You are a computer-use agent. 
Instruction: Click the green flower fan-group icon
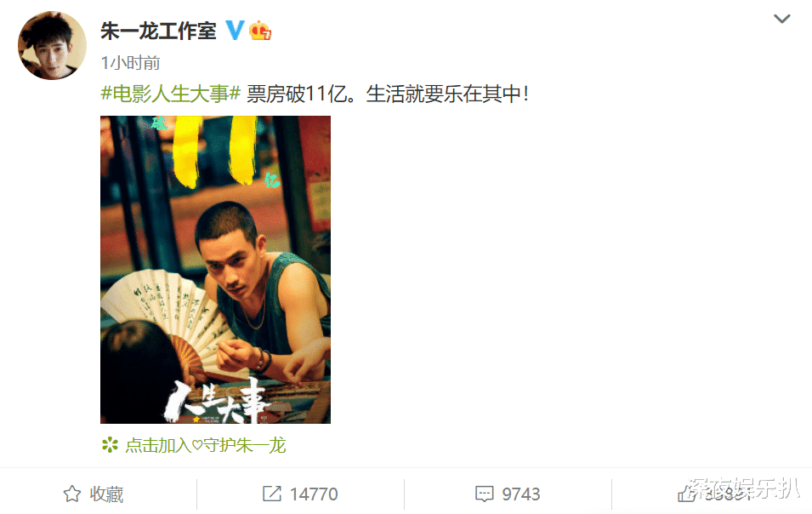tap(110, 444)
